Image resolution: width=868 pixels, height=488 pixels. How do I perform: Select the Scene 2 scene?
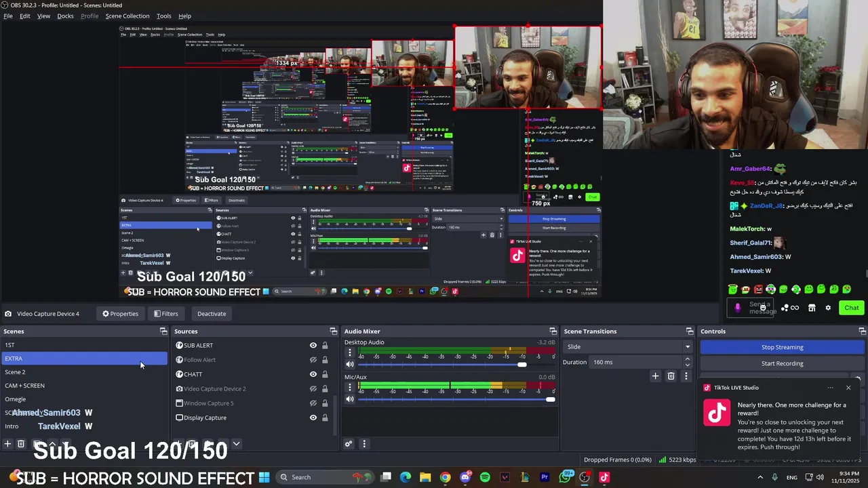tap(83, 372)
